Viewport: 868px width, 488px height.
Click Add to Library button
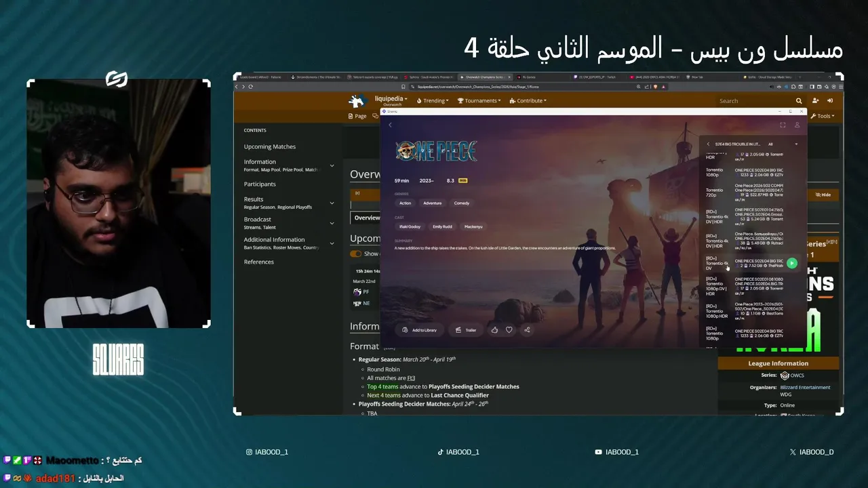tap(420, 330)
